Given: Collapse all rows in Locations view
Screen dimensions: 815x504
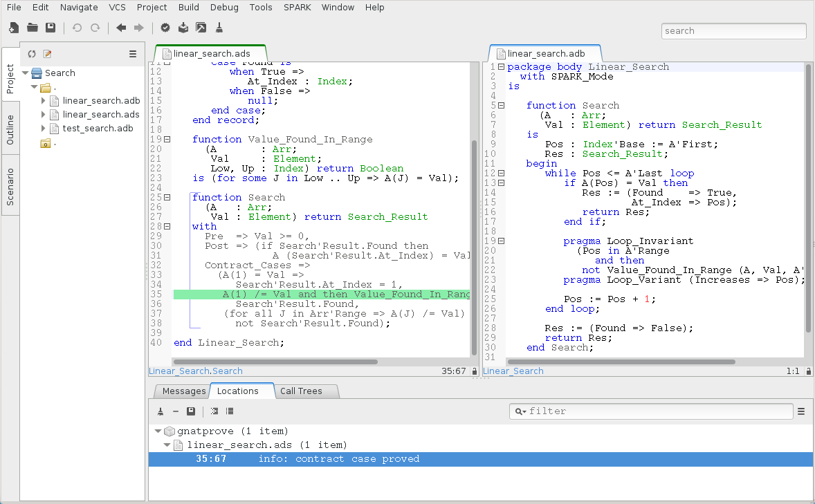Looking at the screenshot, I should 230,411.
